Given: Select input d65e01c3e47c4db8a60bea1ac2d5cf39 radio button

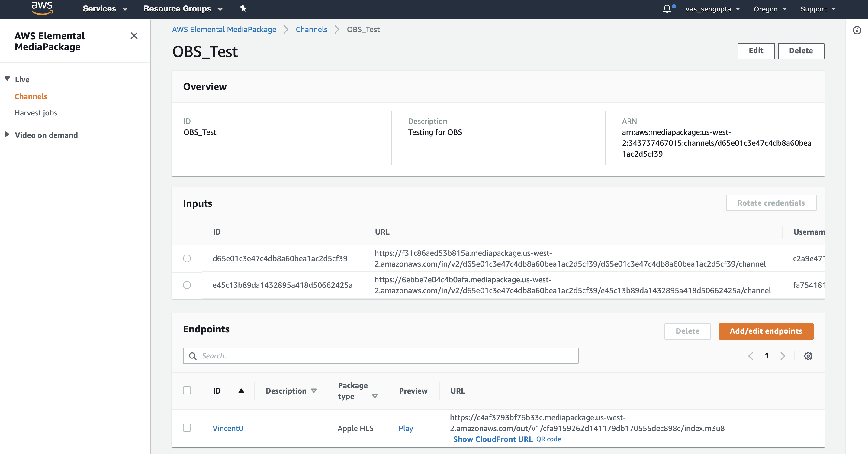Looking at the screenshot, I should (187, 258).
